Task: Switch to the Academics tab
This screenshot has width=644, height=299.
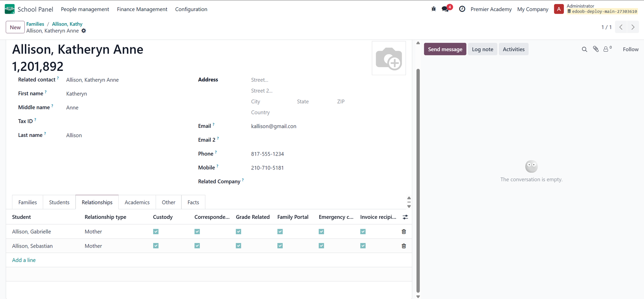Action: pyautogui.click(x=137, y=202)
